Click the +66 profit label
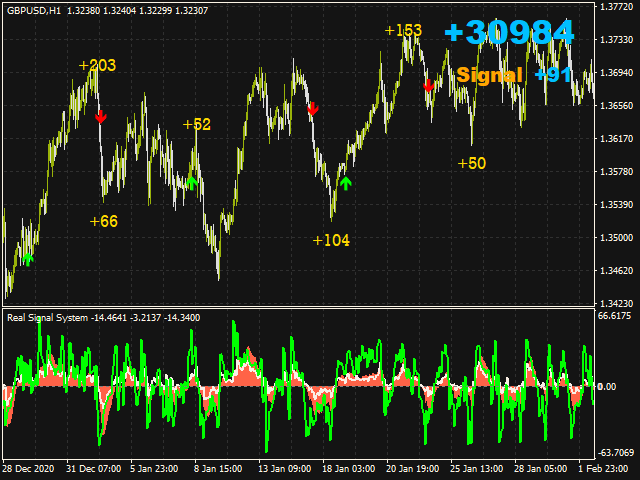Image resolution: width=640 pixels, height=480 pixels. pos(104,221)
